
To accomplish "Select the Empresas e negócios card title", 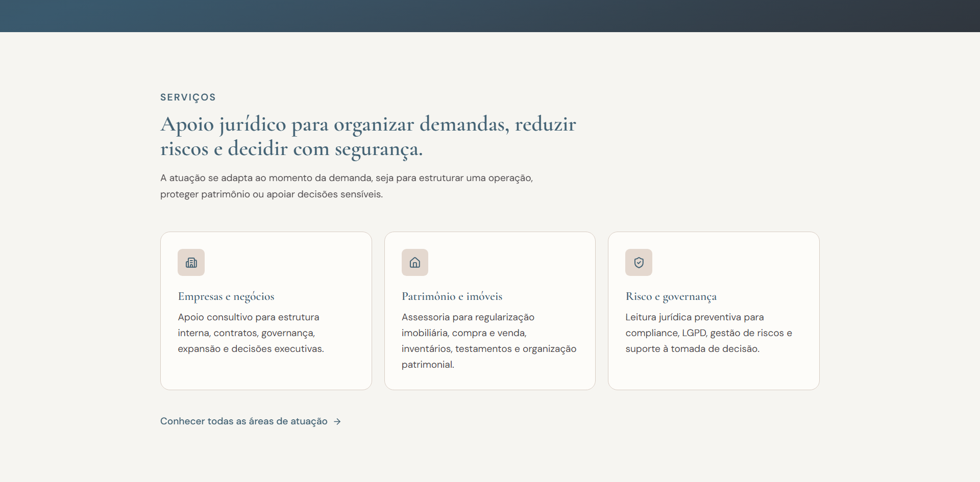I will pos(226,296).
